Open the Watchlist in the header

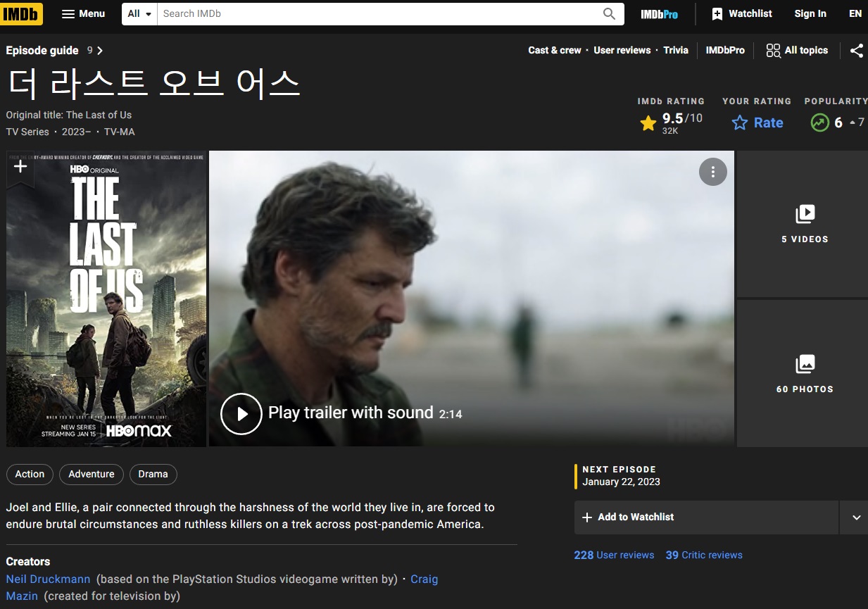tap(742, 13)
